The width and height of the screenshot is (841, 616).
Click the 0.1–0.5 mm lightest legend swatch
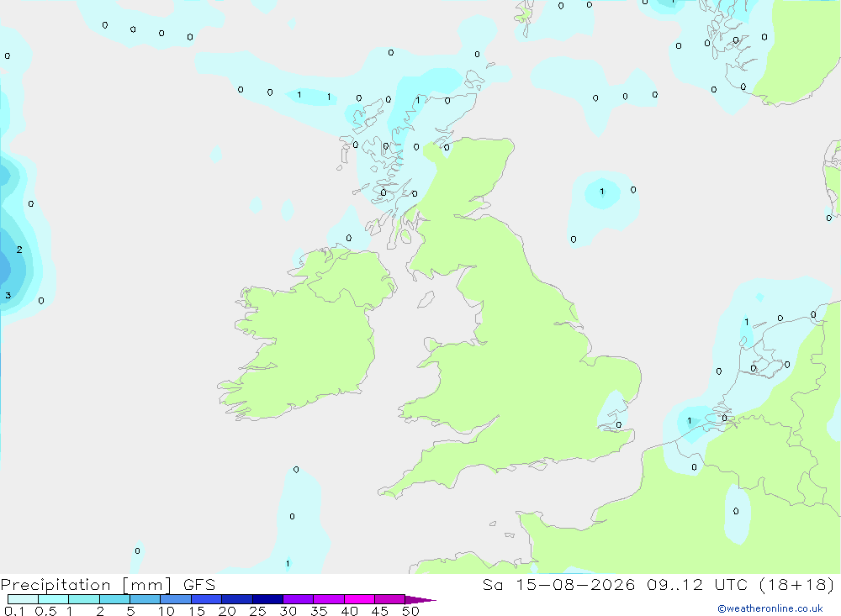(23, 599)
